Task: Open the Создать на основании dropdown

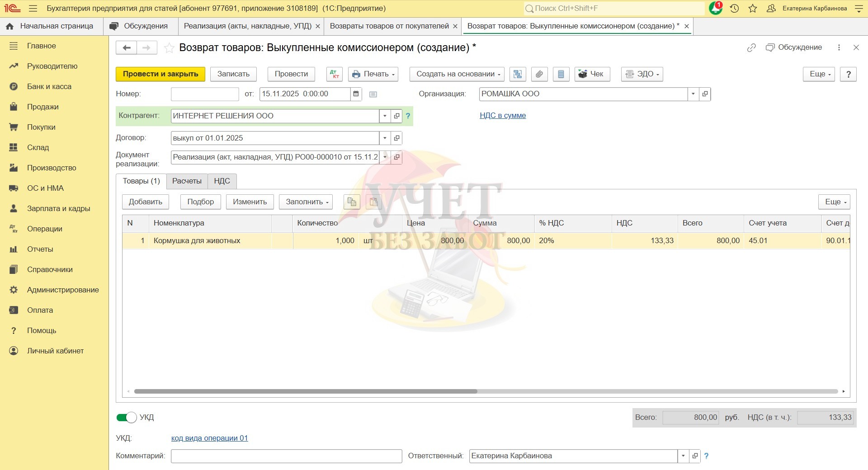Action: pos(457,74)
